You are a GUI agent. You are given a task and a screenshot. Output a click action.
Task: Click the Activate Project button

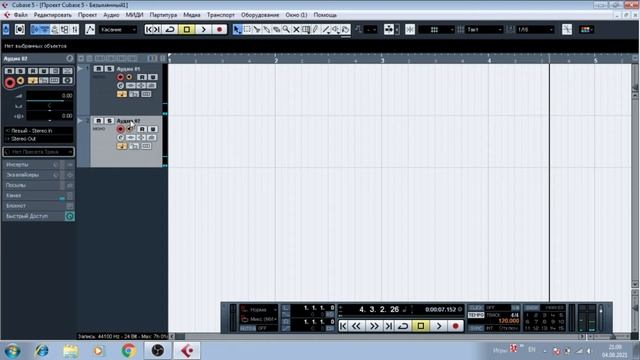(6, 29)
